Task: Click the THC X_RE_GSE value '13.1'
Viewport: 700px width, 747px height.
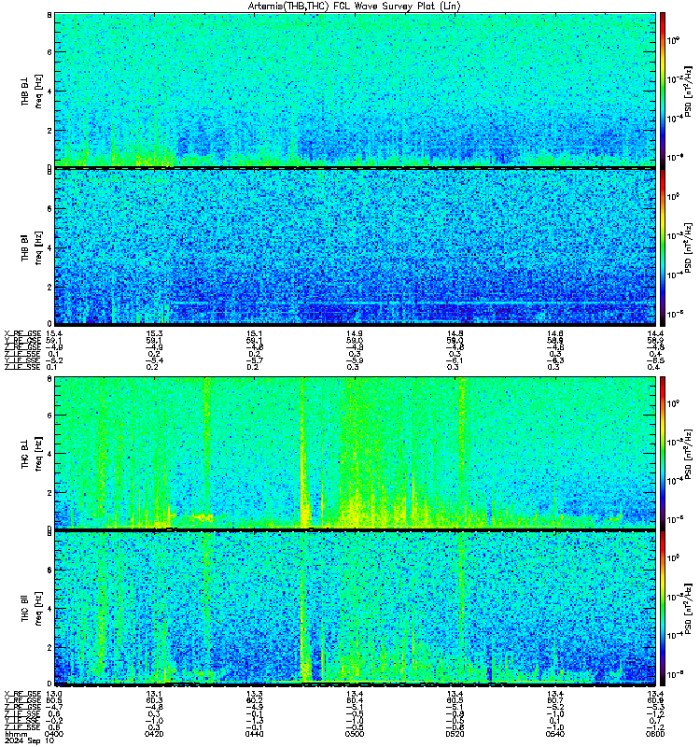Action: click(x=154, y=694)
